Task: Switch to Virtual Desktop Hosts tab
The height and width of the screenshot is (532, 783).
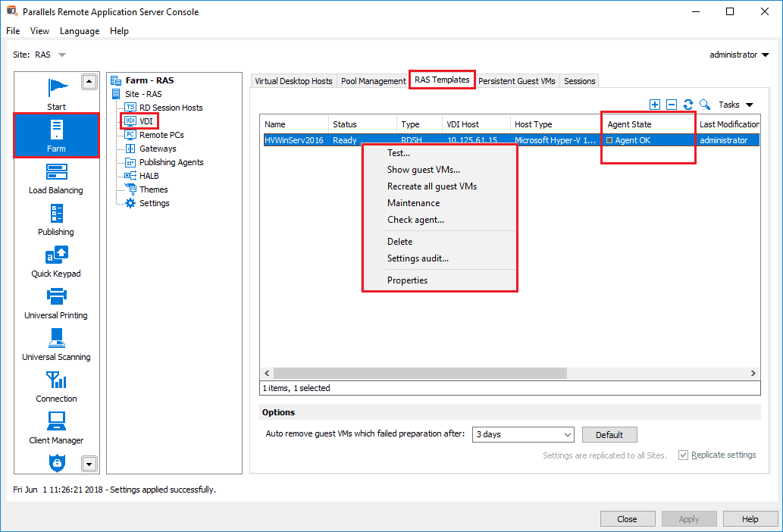Action: [293, 81]
